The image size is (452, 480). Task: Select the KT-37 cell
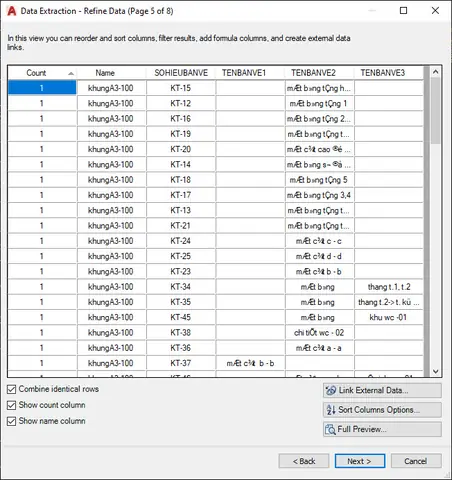pyautogui.click(x=181, y=363)
